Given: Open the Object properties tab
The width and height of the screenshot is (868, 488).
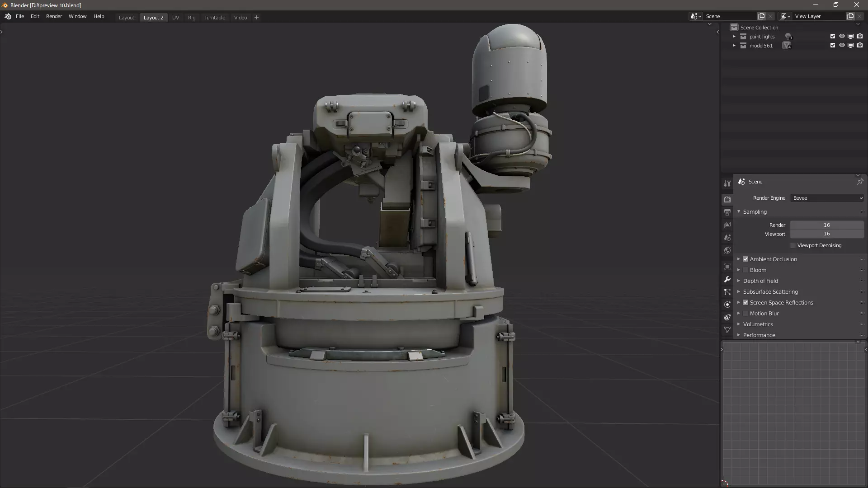Looking at the screenshot, I should click(727, 267).
